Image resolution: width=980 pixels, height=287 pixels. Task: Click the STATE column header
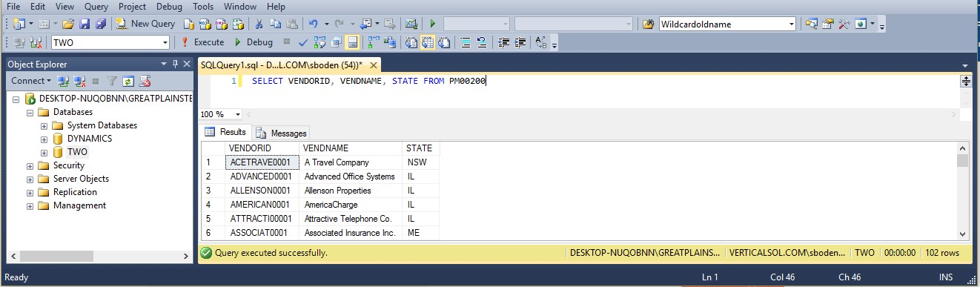coord(421,148)
